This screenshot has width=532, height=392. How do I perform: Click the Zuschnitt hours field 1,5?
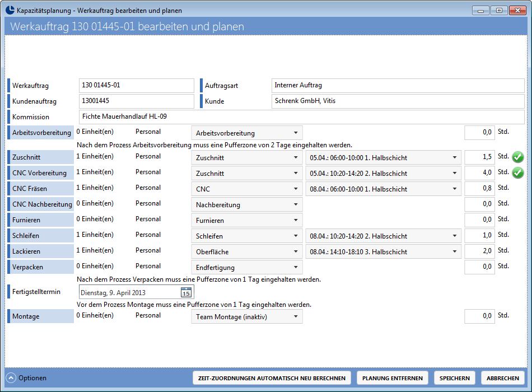[x=479, y=157]
